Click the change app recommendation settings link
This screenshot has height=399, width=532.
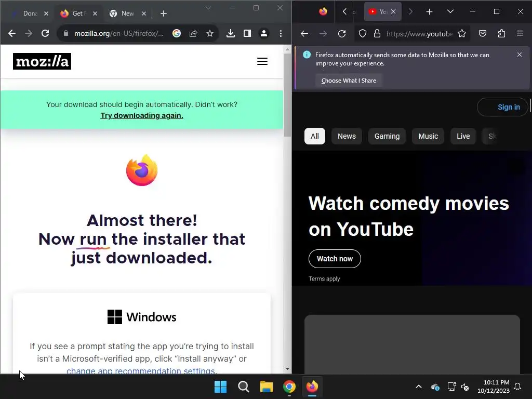pos(141,370)
